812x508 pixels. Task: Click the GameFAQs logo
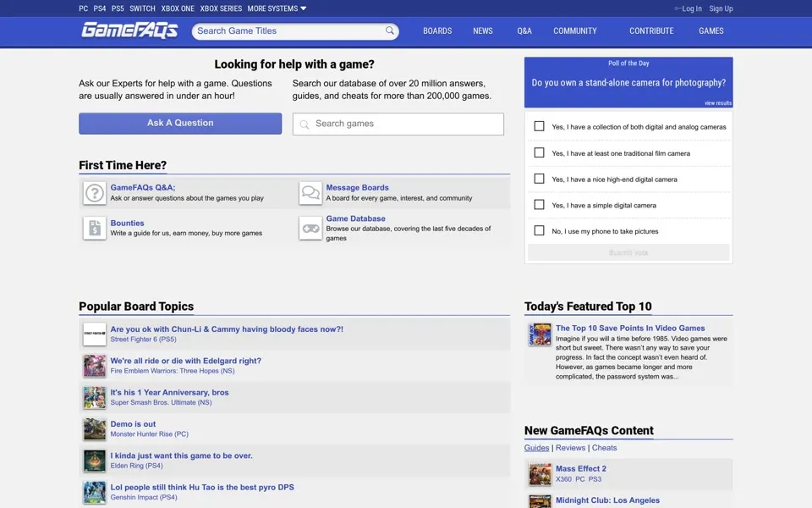[x=129, y=30]
